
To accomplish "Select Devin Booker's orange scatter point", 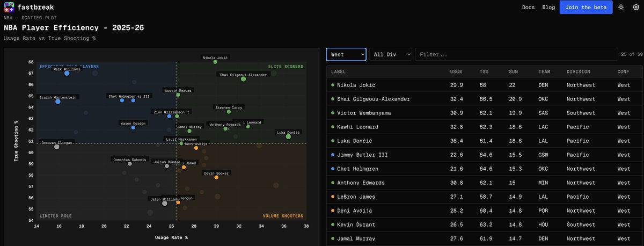I will [x=216, y=177].
